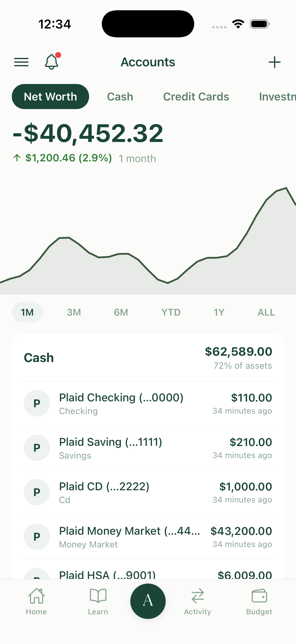Switch to the Cash tab

pos(120,97)
